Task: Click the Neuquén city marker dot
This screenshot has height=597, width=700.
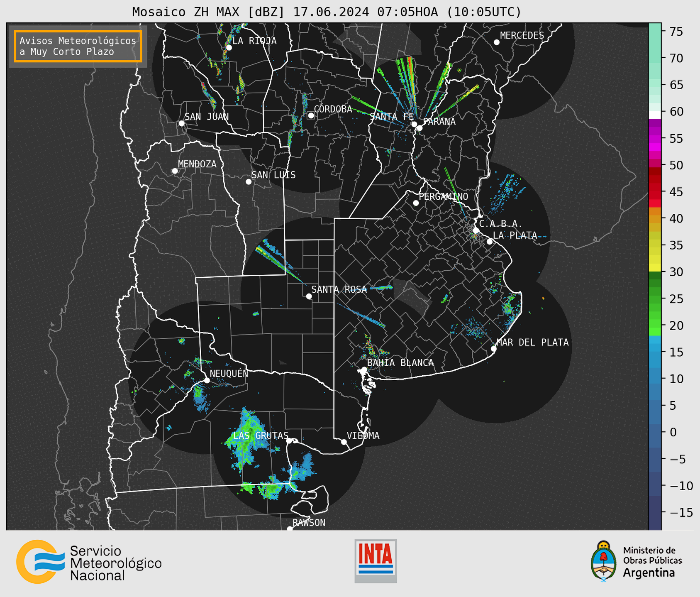Action: 207,380
